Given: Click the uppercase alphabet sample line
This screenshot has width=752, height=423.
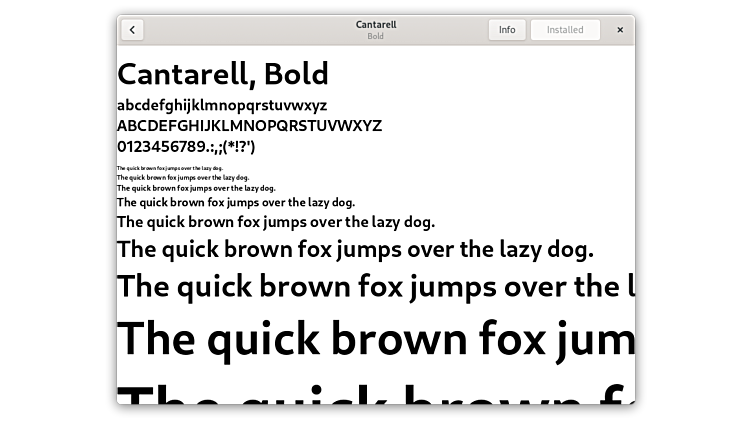Looking at the screenshot, I should (x=249, y=126).
